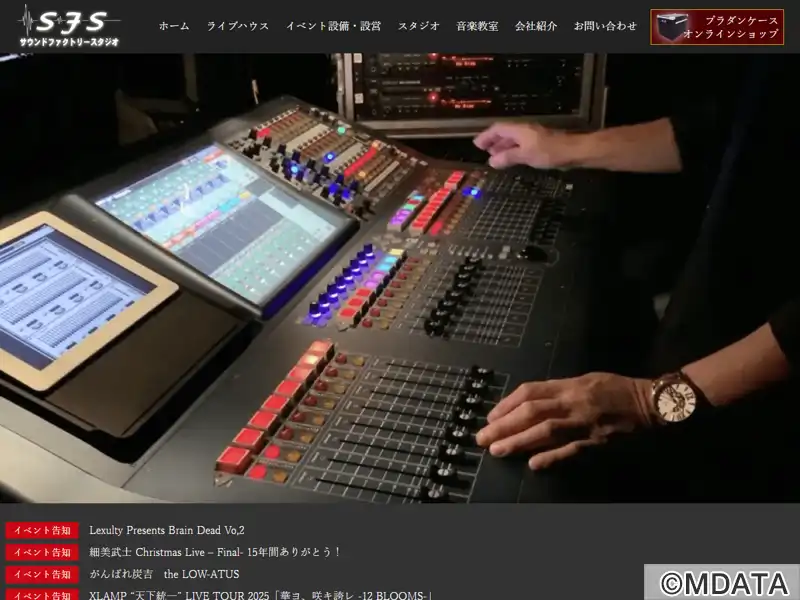Viewport: 800px width, 600px height.
Task: Open the がんばれ炭吉 the LOW-ATUS event
Action: 164,574
